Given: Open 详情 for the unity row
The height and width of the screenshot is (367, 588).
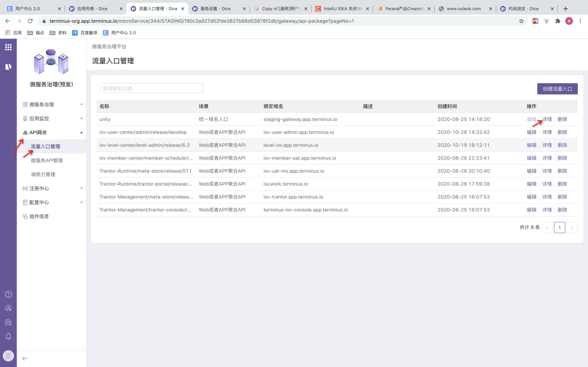Looking at the screenshot, I should [x=547, y=119].
